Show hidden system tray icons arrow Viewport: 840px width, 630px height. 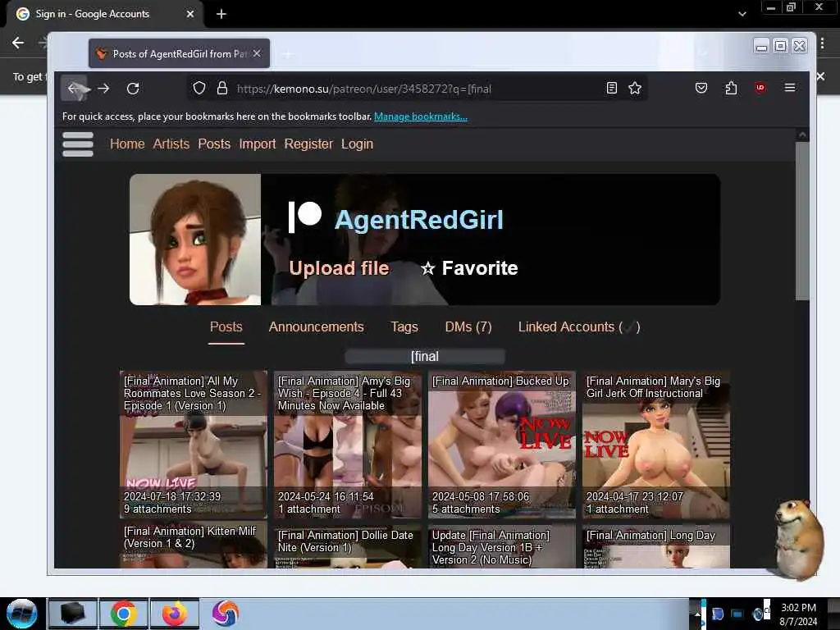[x=697, y=614]
